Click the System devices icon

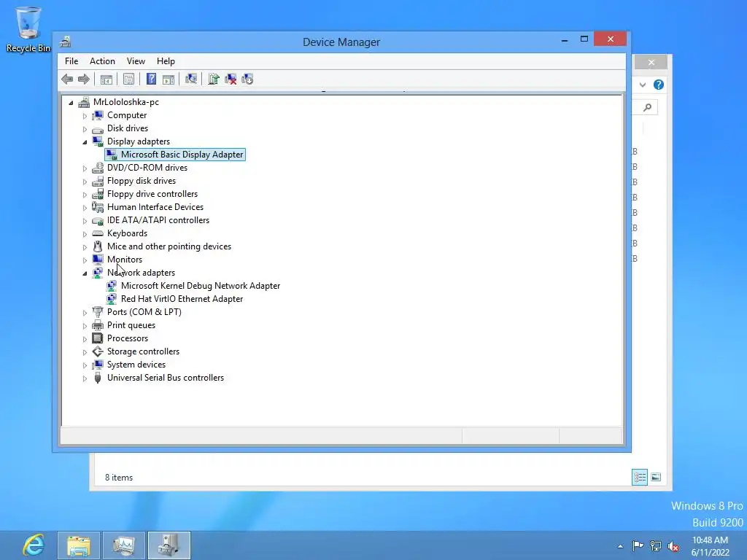click(x=98, y=365)
